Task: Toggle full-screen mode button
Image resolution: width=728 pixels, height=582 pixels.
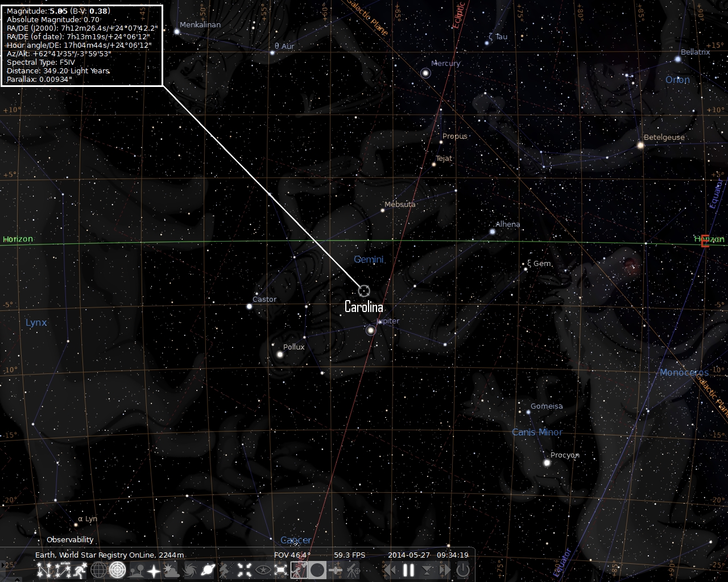Action: (280, 570)
